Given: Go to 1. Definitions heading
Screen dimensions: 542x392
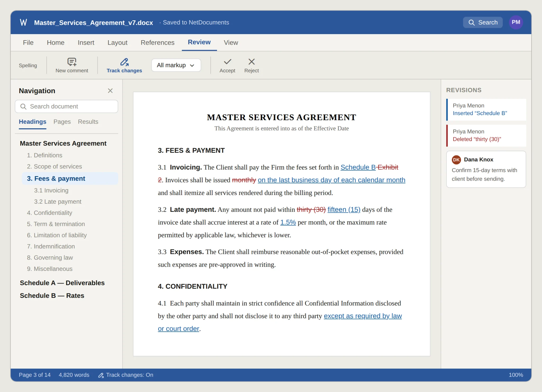Looking at the screenshot, I should (44, 155).
